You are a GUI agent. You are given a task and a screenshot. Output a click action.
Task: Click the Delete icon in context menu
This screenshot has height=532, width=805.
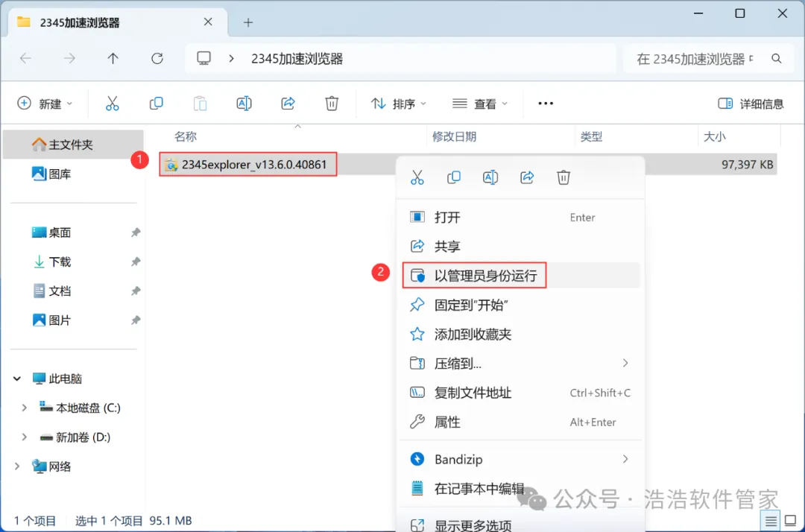pos(563,177)
